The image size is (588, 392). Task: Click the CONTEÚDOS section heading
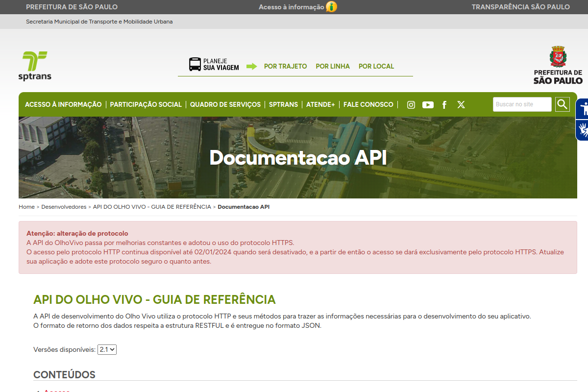click(x=64, y=375)
